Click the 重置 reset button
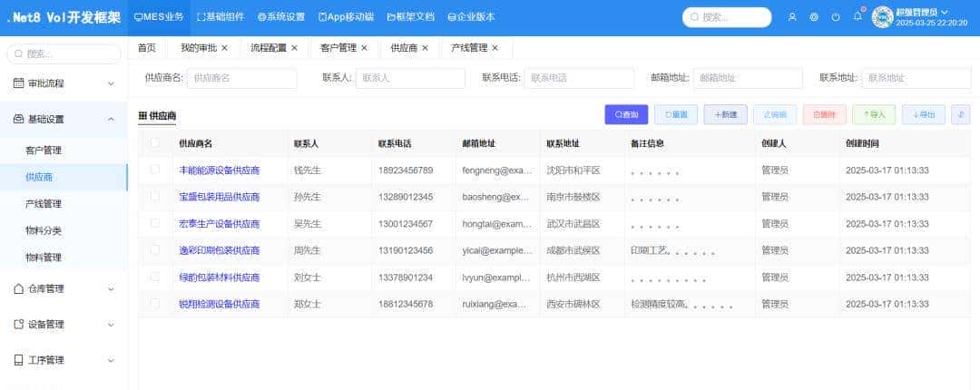The height and width of the screenshot is (390, 980). coord(676,114)
